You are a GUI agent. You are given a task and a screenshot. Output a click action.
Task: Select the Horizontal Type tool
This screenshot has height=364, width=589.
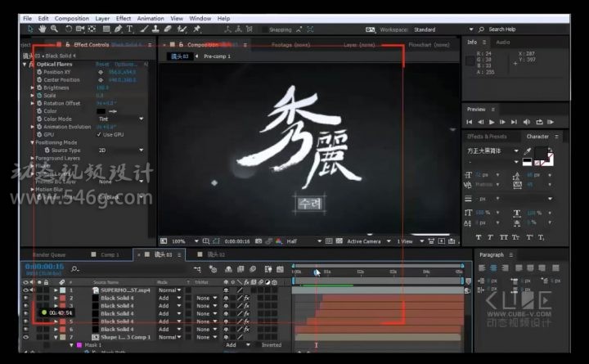point(129,29)
